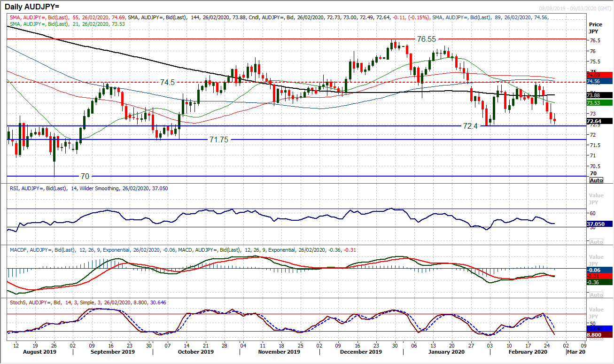The height and width of the screenshot is (364, 614).
Task: Click the green -0.36 MACD value tag
Action: (x=600, y=282)
